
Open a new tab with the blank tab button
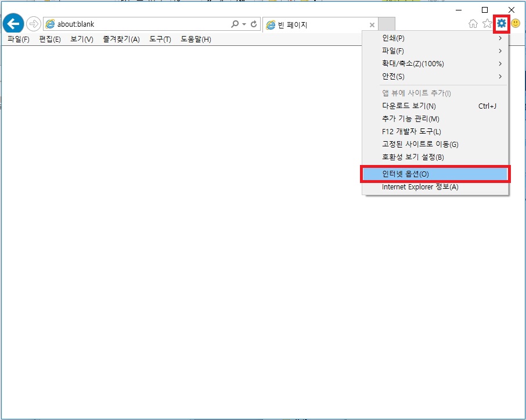click(387, 24)
